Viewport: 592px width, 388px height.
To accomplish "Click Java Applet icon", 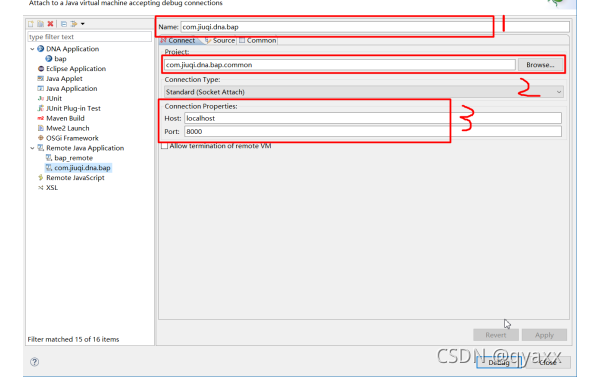I will [x=41, y=79].
